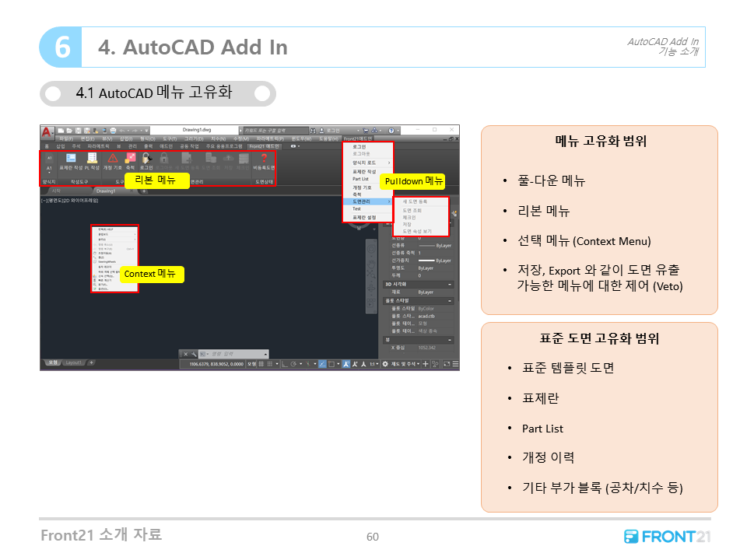
Task: Click the binoculars search icon in title bar
Action: tap(313, 131)
